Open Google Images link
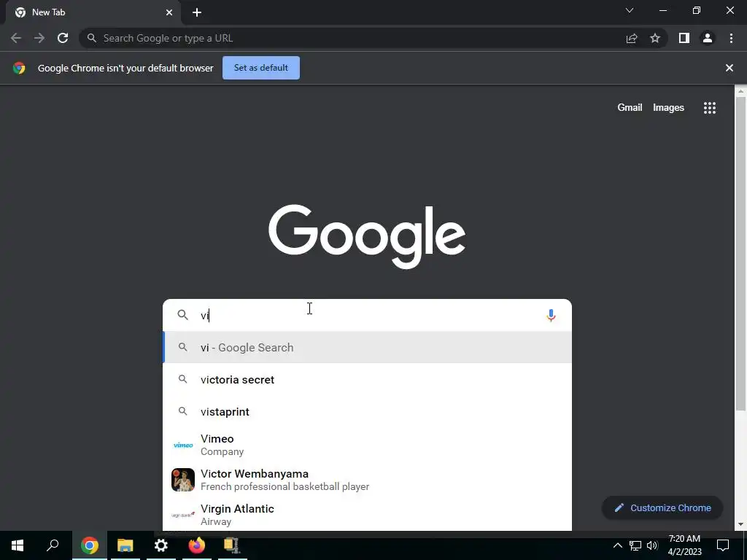 coord(668,108)
